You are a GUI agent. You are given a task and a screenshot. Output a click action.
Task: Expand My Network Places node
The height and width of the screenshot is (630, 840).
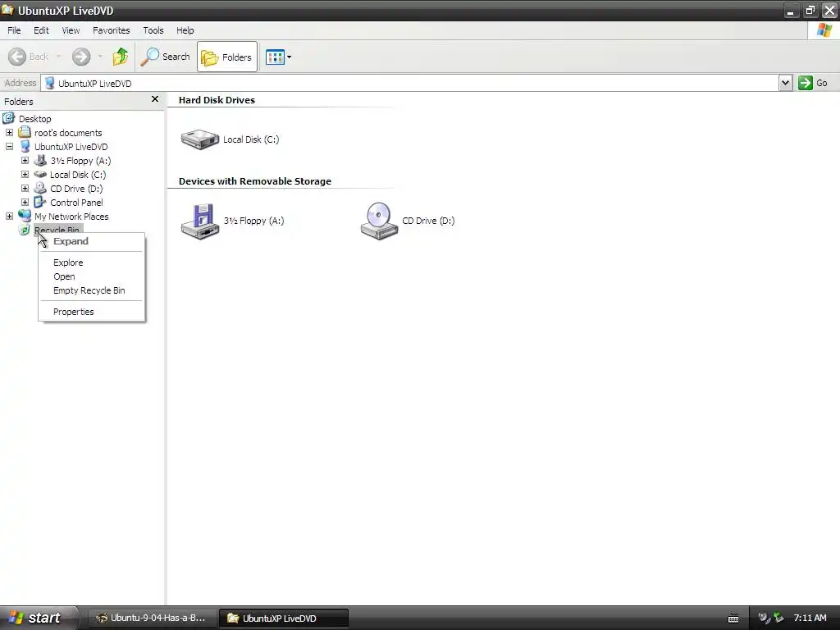point(9,216)
